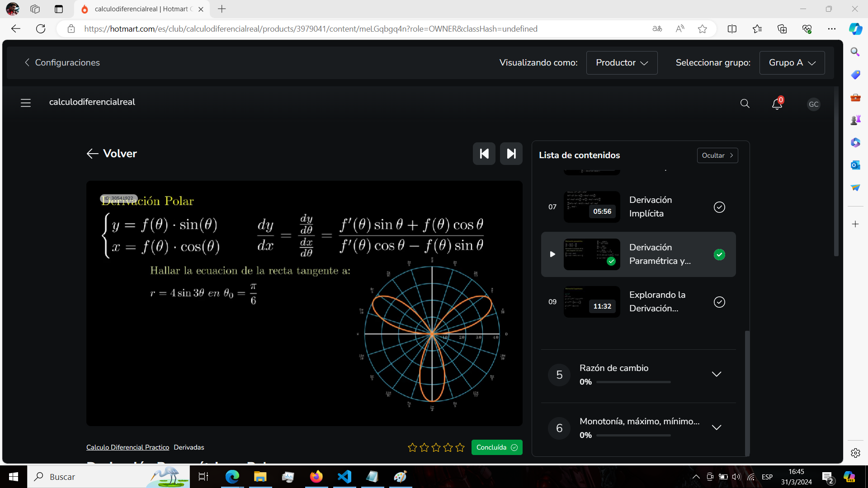This screenshot has height=488, width=868.
Task: Click the calculodiferencialreal course title
Action: point(92,102)
